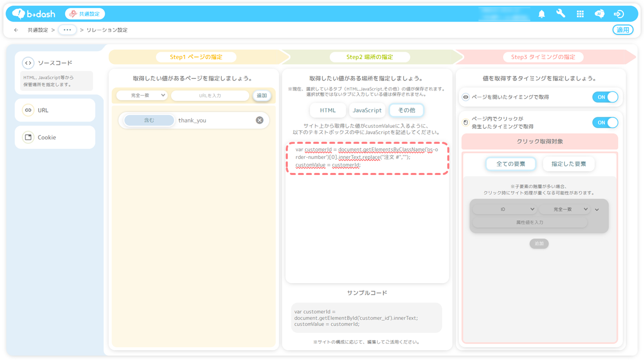
Task: Click the back arrow in breadcrumb
Action: [16, 30]
